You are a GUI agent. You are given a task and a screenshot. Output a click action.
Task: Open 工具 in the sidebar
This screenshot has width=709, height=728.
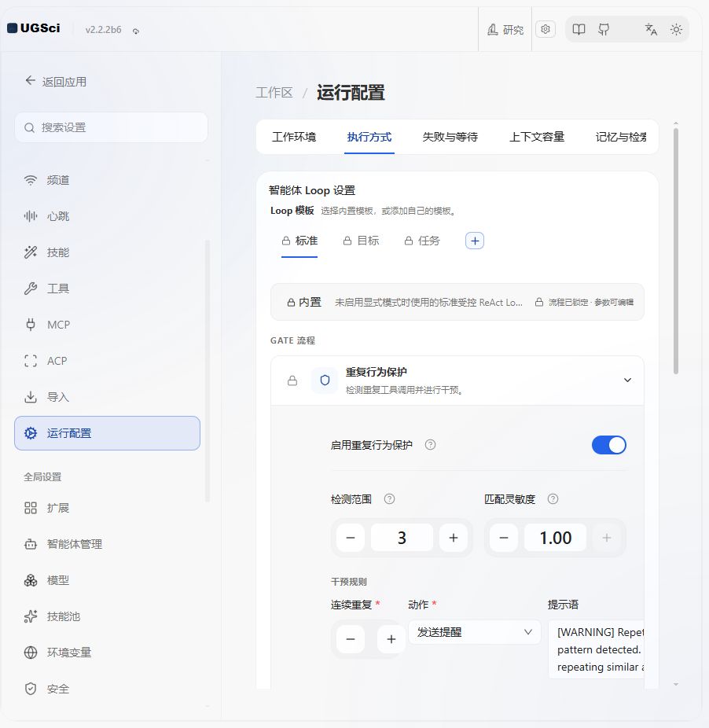(x=108, y=289)
